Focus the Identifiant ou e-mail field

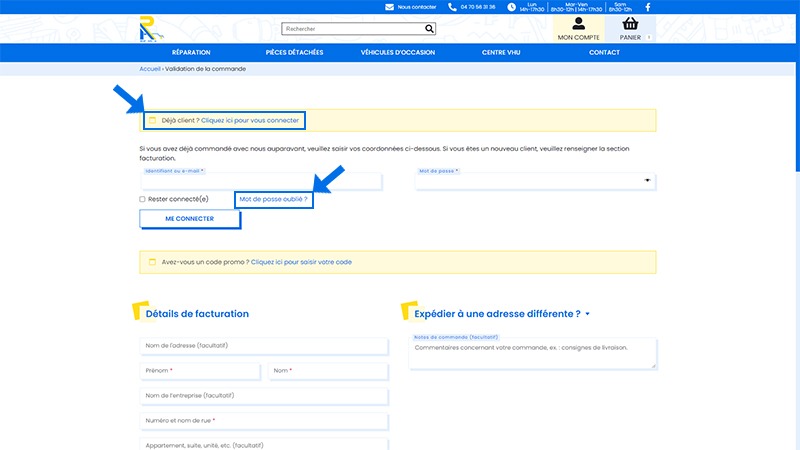(261, 182)
